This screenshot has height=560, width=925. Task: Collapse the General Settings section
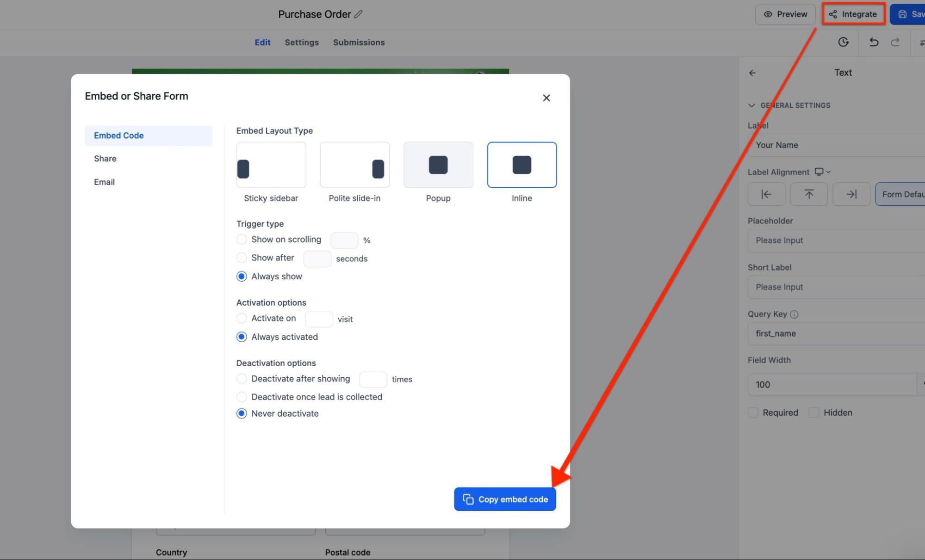coord(751,105)
